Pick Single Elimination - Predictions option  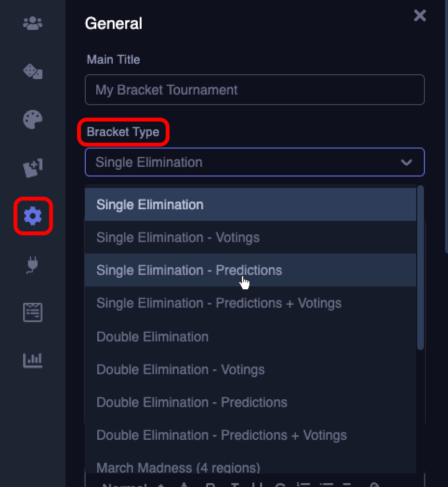click(189, 270)
